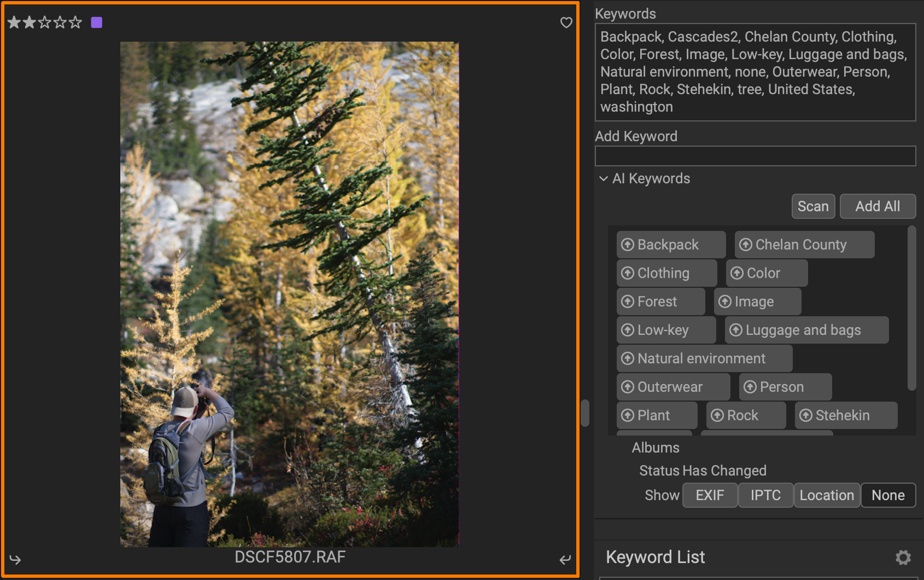Click inside the Keywords text box
Viewport: 924px width, 580px height.
coord(755,72)
